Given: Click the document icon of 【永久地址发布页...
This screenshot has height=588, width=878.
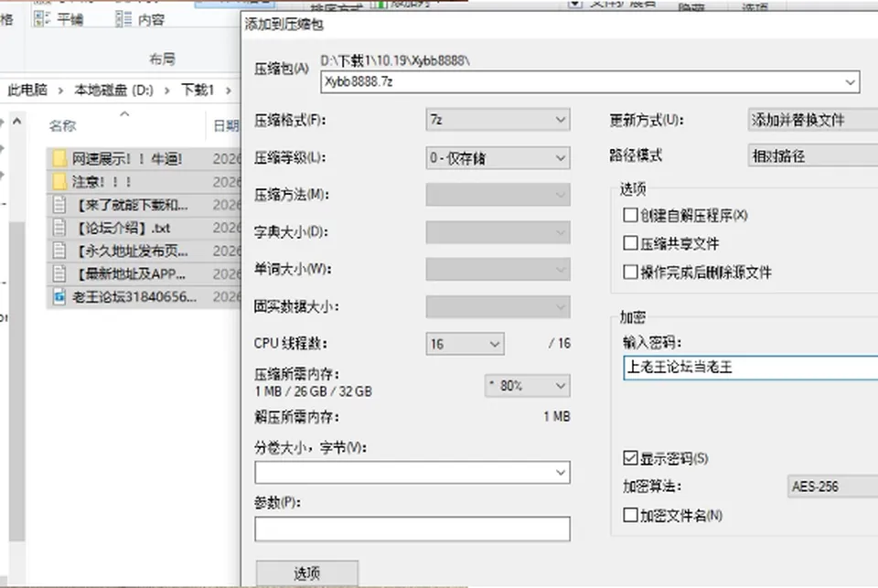Looking at the screenshot, I should pyautogui.click(x=59, y=251).
